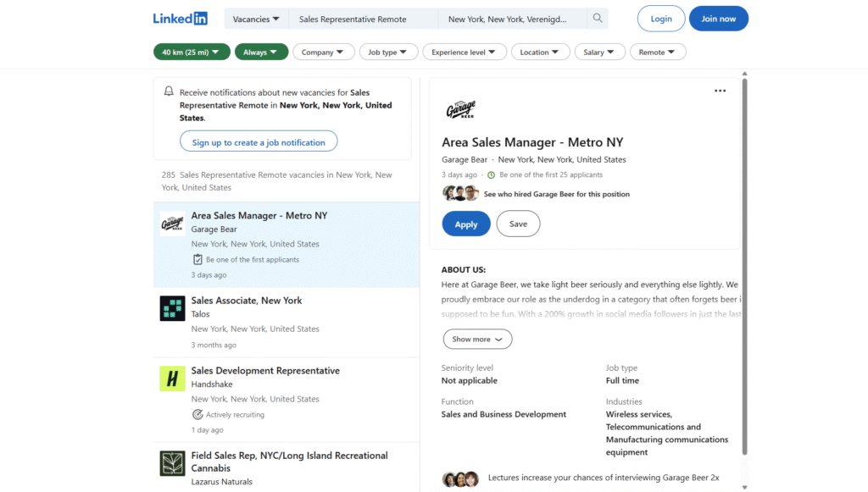
Task: Open the Always date filter
Action: click(x=261, y=52)
